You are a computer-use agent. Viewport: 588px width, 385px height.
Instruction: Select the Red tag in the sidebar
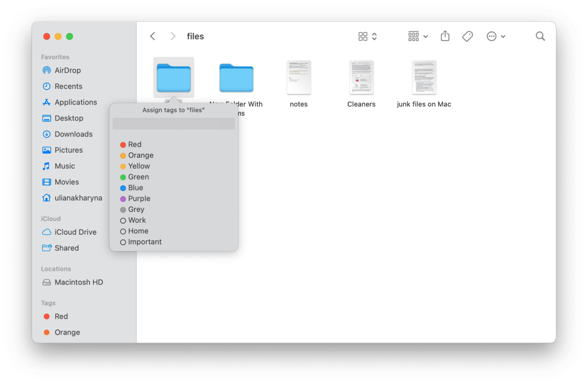coord(56,316)
